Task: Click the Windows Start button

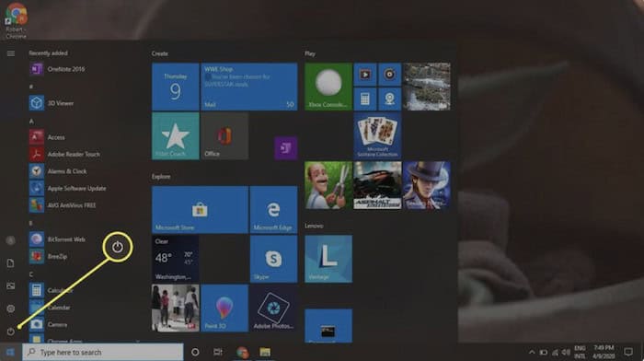Action: [x=11, y=353]
